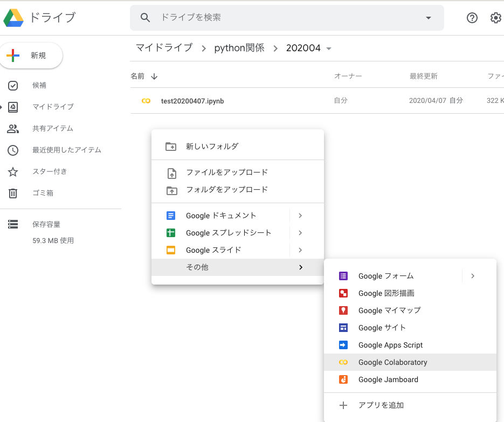Screen dimensions: 504x422
Task: Open 共有アイテム in the sidebar
Action: coord(53,128)
